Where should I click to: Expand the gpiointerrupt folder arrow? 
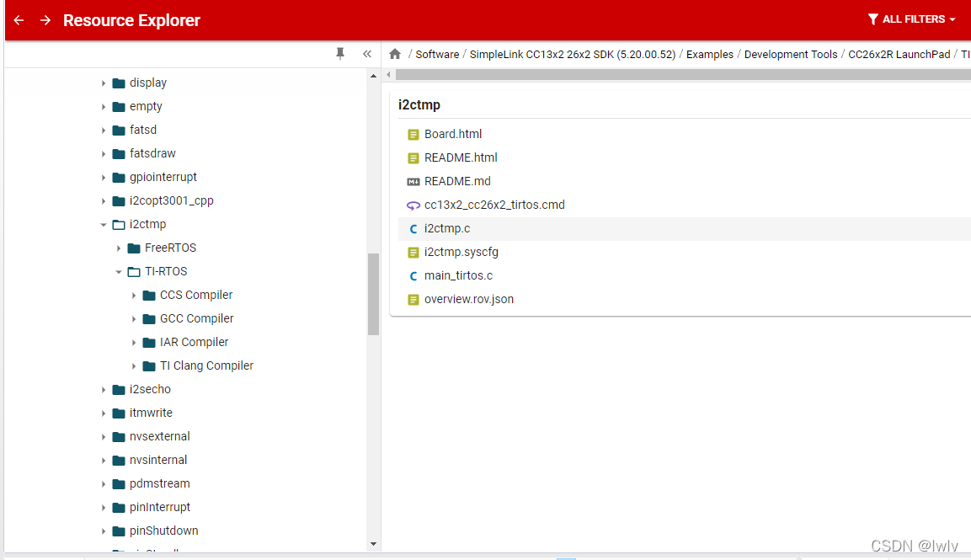tap(104, 177)
